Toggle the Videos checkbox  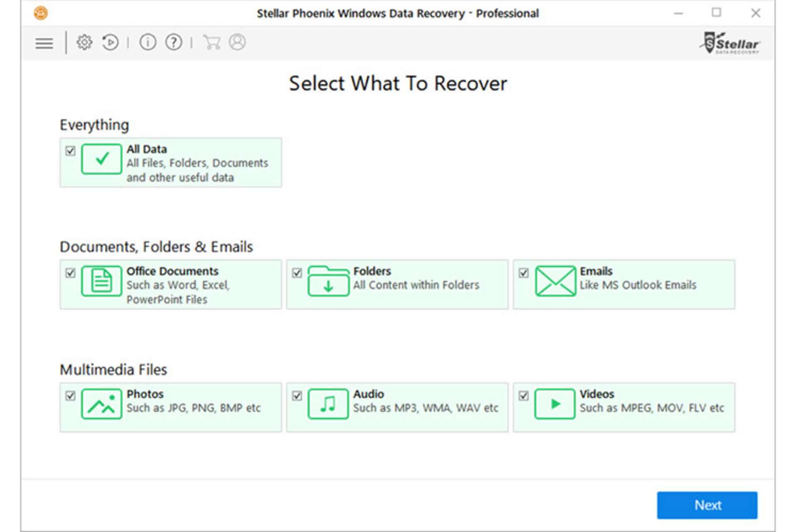(x=524, y=395)
